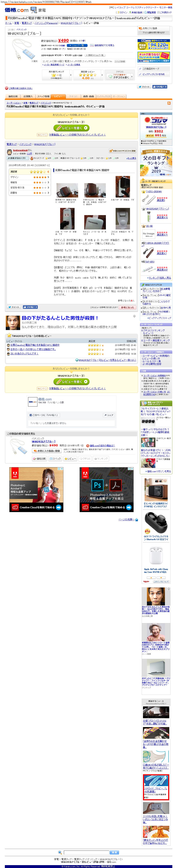This screenshot has width=177, height=868.
Task: Click the レビュー star button in the bottom product box
Action: click(70, 459)
